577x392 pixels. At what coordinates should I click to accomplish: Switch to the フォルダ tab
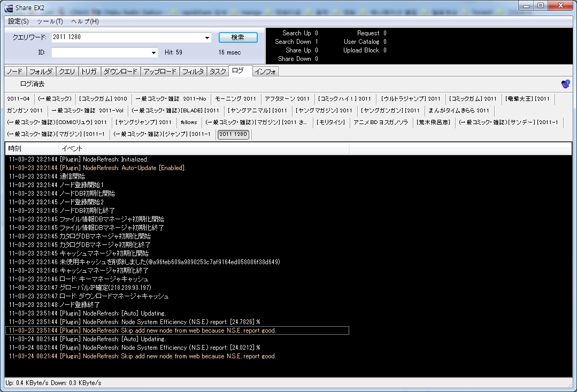click(x=41, y=72)
